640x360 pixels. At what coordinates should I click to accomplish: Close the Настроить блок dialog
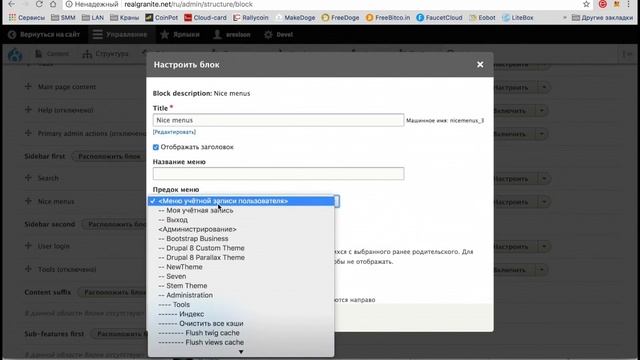pos(480,64)
